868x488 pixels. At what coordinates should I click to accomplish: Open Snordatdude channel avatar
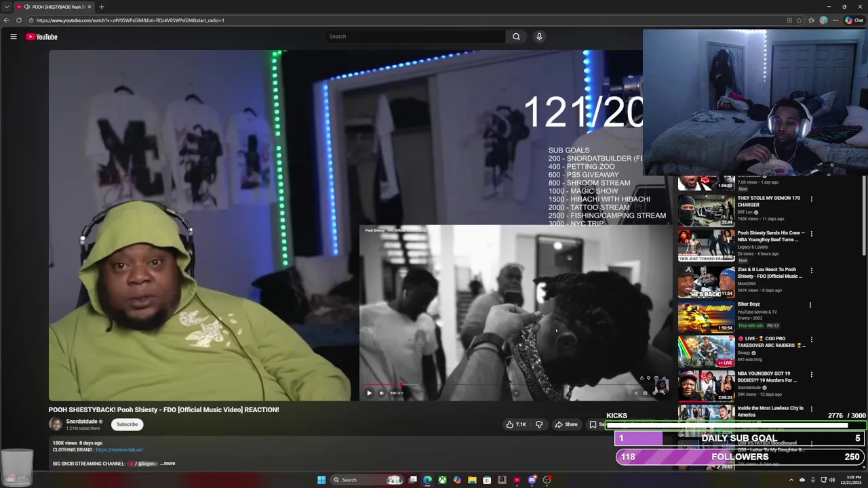pos(56,424)
